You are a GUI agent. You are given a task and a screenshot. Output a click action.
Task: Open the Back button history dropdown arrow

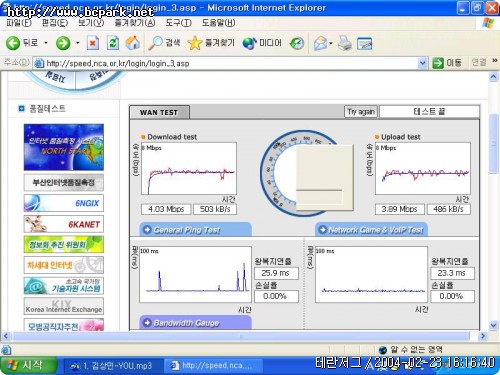coord(46,43)
